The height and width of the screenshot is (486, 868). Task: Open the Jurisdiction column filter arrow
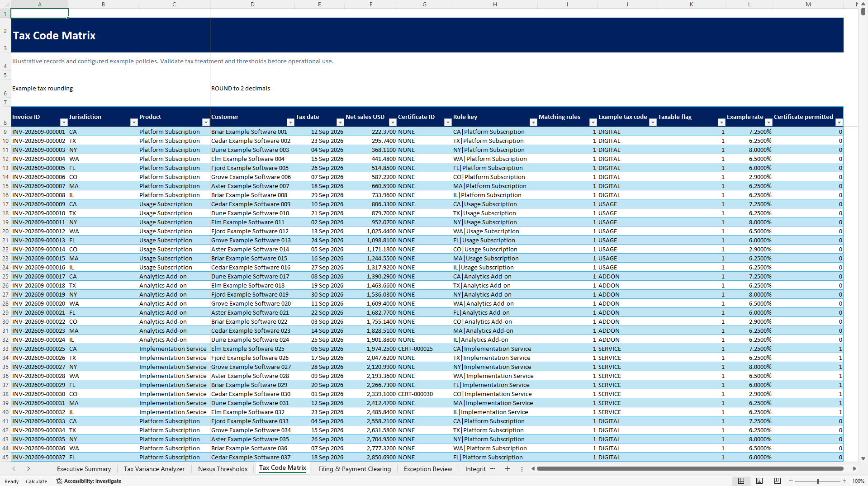(134, 123)
